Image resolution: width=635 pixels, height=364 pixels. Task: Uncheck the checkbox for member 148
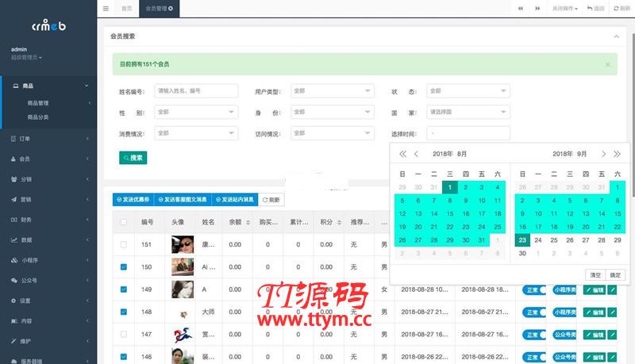pos(124,312)
